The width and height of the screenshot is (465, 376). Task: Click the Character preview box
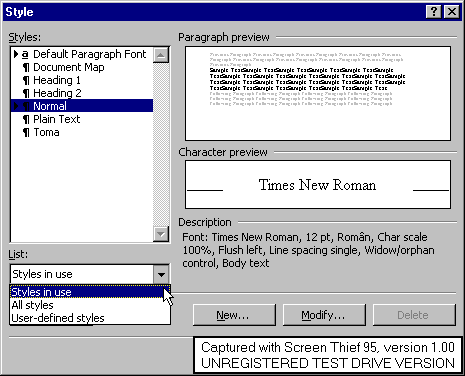[x=318, y=185]
